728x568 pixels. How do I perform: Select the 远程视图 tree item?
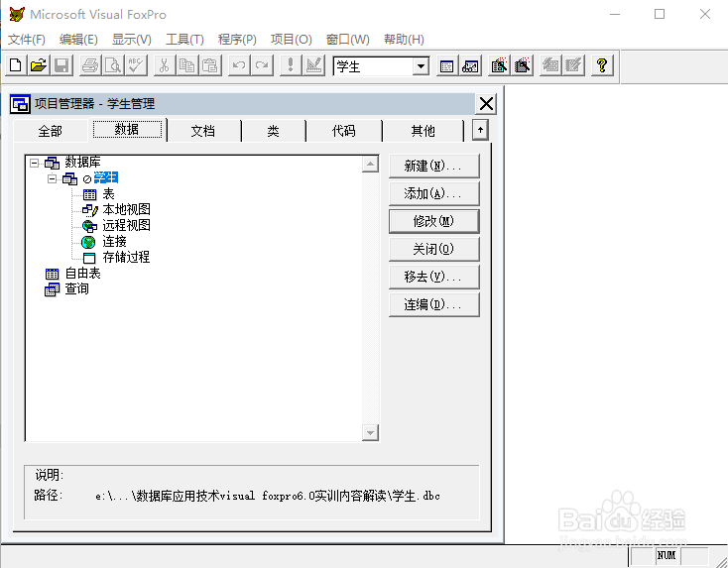pyautogui.click(x=126, y=226)
